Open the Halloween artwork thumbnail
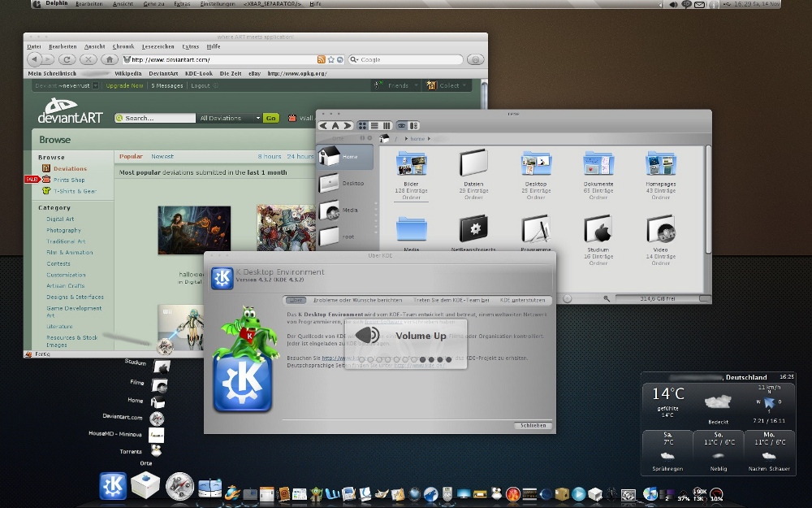 (194, 230)
